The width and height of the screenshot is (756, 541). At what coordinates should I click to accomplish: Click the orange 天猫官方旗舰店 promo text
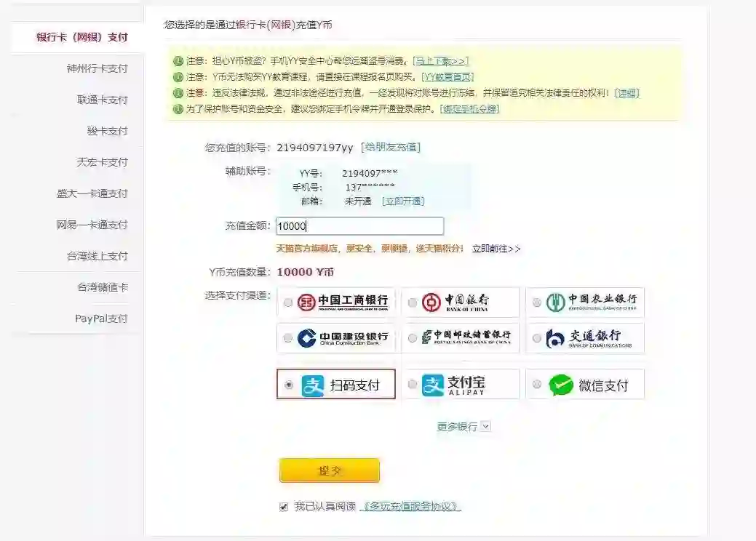(x=370, y=249)
